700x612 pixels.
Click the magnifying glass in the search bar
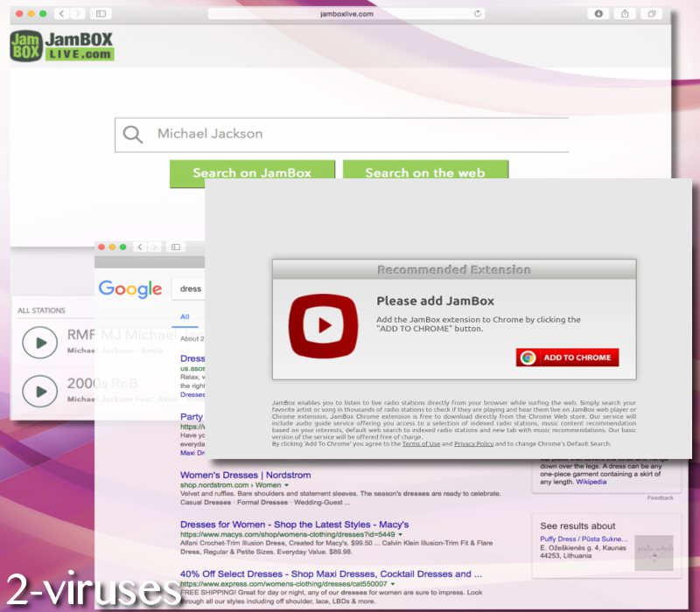(133, 135)
